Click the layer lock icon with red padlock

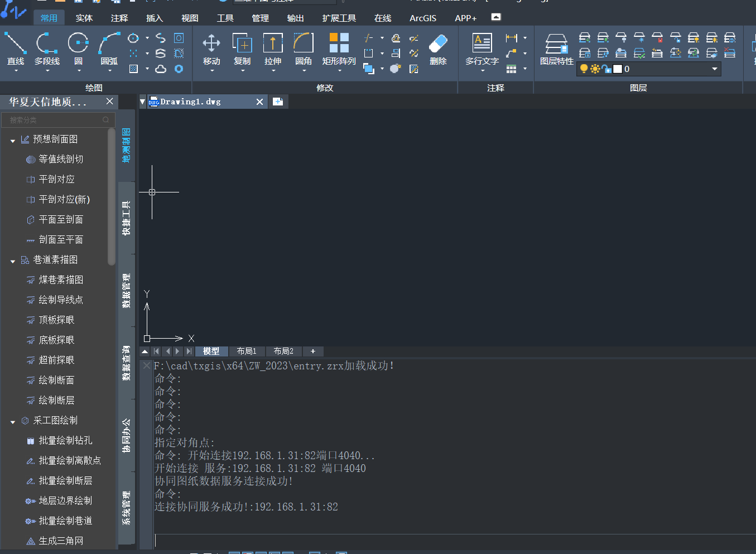click(x=657, y=38)
